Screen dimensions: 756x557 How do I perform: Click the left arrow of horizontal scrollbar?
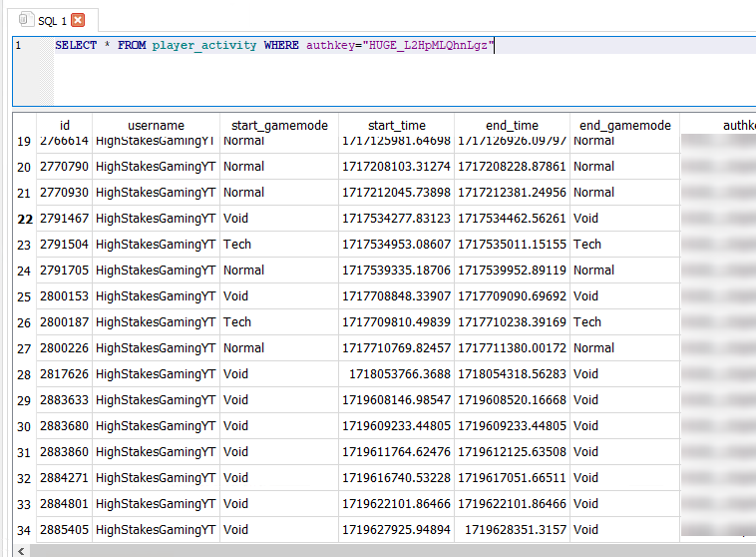coord(21,551)
